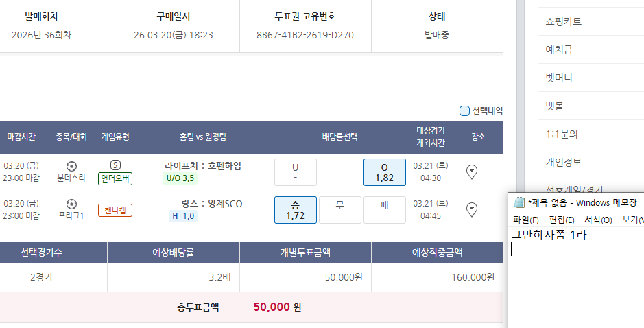Viewport: 644px width, 328px height.
Task: Click the S badge icon above 언더오버
Action: tap(115, 165)
